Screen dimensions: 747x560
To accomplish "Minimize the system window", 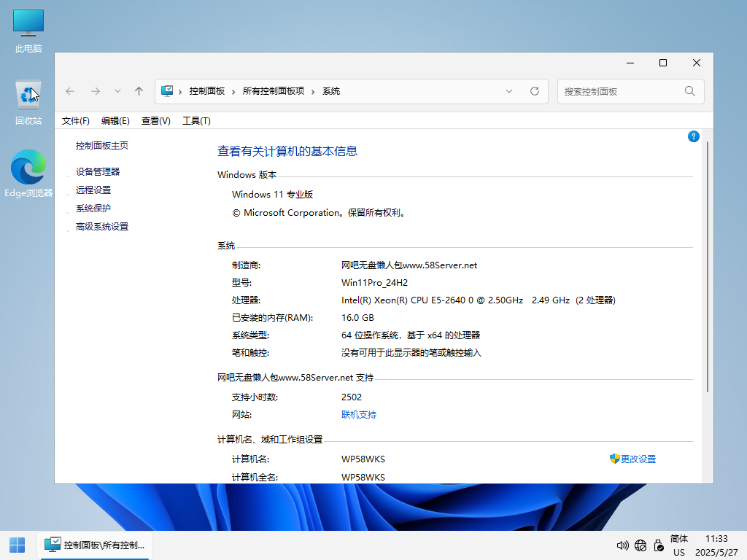I will pos(630,63).
